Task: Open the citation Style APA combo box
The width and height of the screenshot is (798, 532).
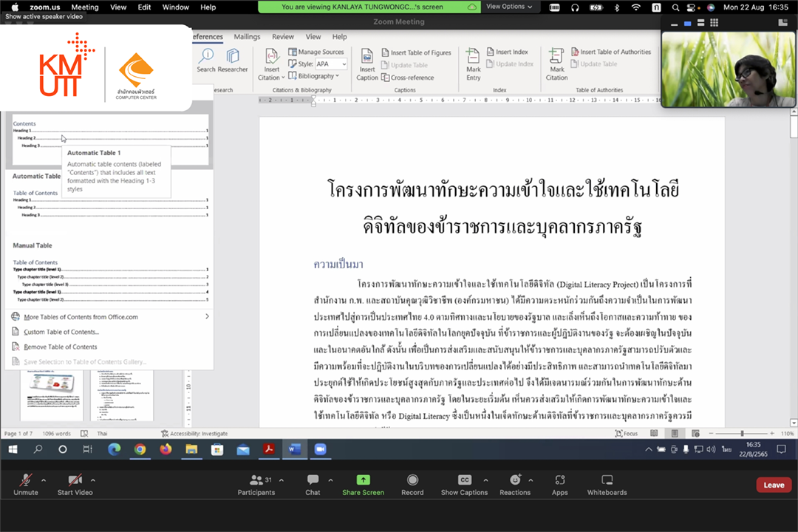Action: [331, 64]
